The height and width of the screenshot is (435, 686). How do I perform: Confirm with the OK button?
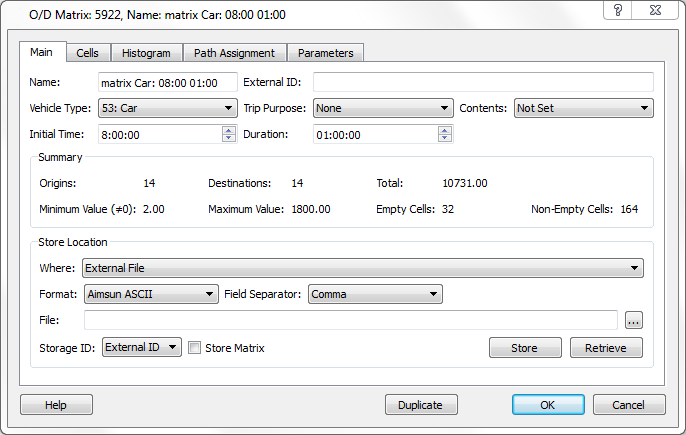pos(547,405)
